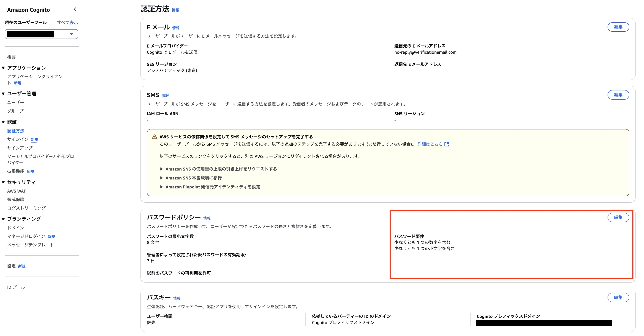
Task: Click the 8 文字 minimum length value
Action: point(153,243)
